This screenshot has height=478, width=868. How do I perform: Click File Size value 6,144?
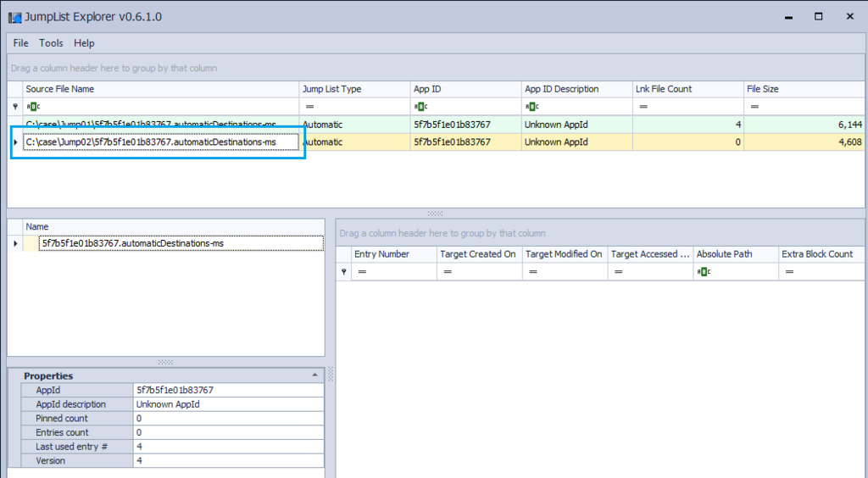pyautogui.click(x=849, y=125)
